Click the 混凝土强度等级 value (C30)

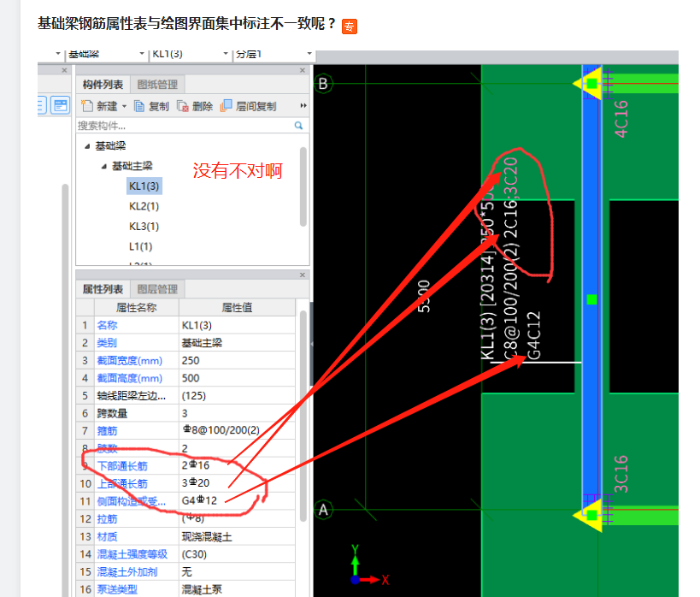coord(237,554)
